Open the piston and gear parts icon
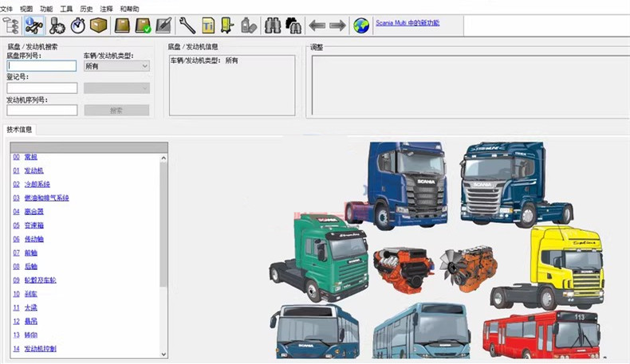 (x=57, y=26)
